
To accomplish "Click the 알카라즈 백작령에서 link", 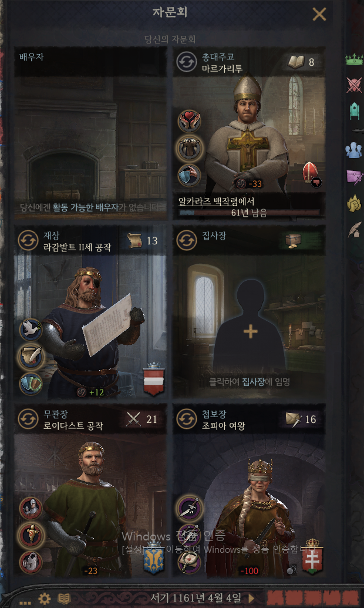I will coord(216,201).
